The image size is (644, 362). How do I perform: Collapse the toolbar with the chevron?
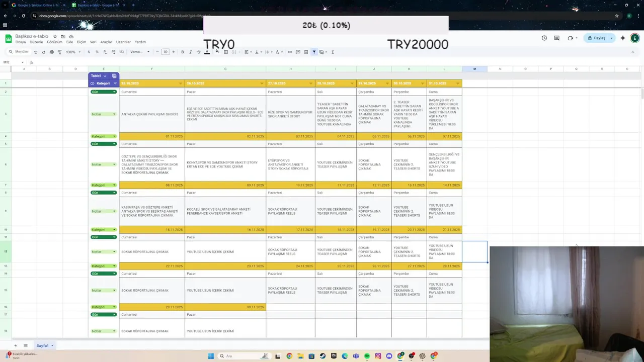pyautogui.click(x=634, y=52)
